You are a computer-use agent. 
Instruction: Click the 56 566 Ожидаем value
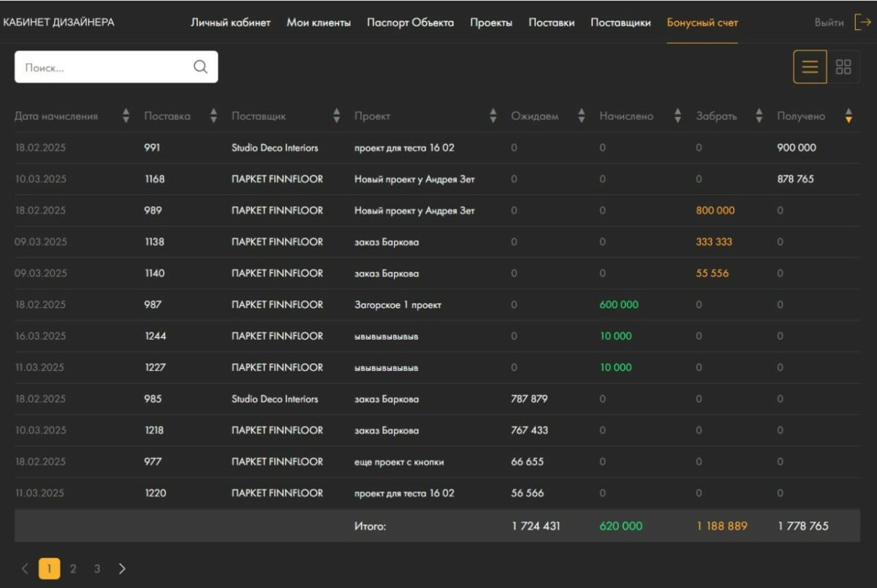[527, 493]
